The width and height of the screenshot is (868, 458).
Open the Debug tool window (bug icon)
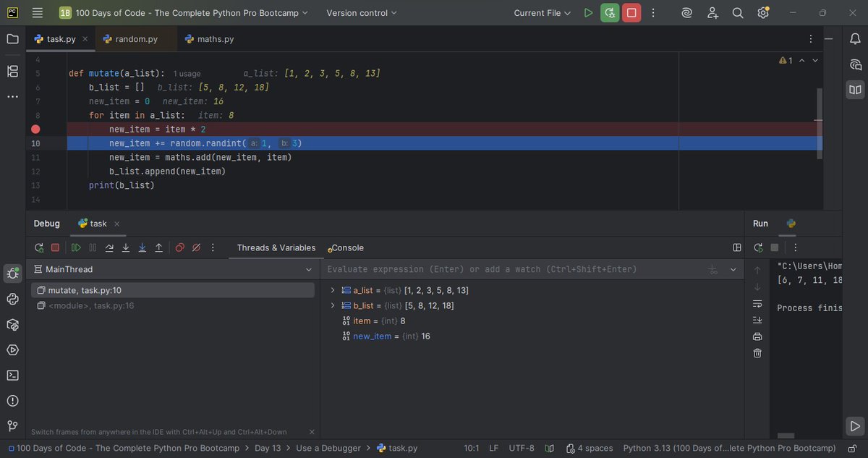(12, 273)
